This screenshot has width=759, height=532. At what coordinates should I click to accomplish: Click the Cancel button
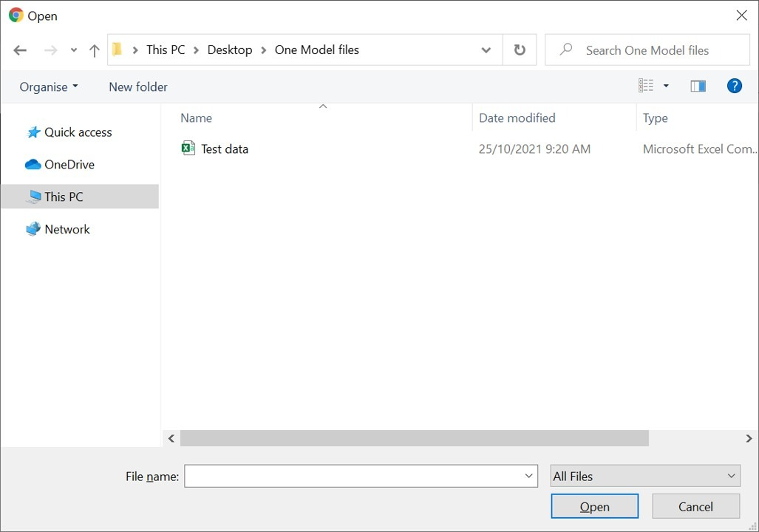(695, 506)
